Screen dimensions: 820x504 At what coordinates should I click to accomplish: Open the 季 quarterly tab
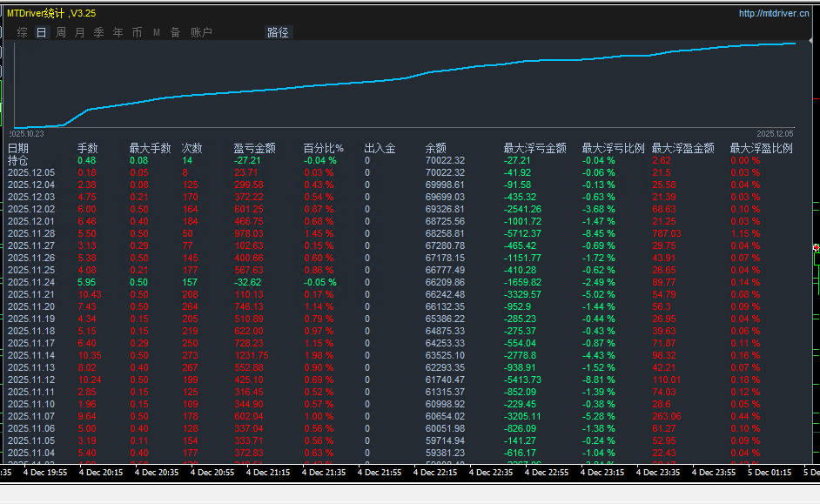coord(99,32)
